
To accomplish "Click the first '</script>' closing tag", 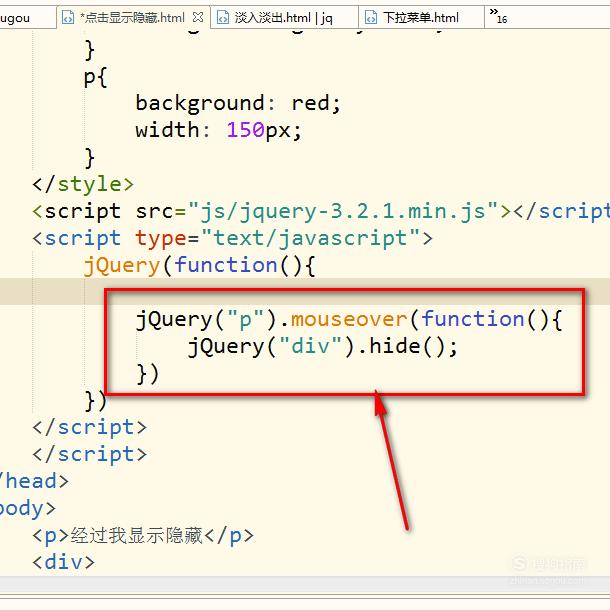I will coord(89,428).
